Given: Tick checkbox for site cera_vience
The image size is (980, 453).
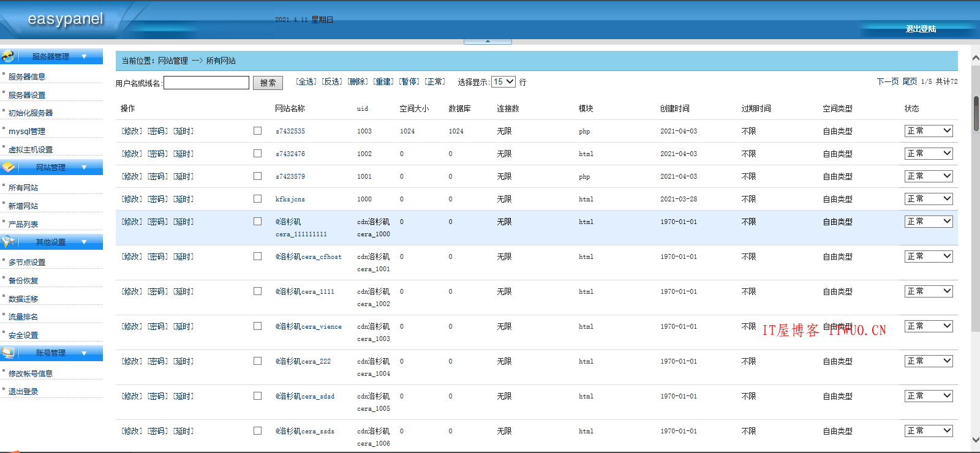Looking at the screenshot, I should point(257,326).
